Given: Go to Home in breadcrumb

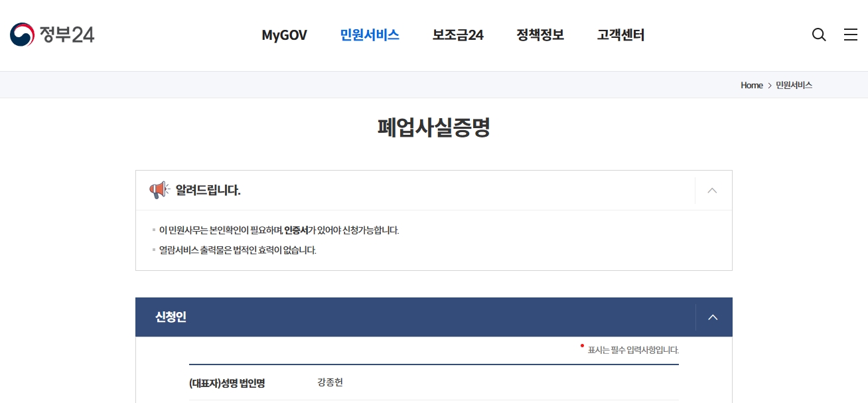Looking at the screenshot, I should (752, 85).
